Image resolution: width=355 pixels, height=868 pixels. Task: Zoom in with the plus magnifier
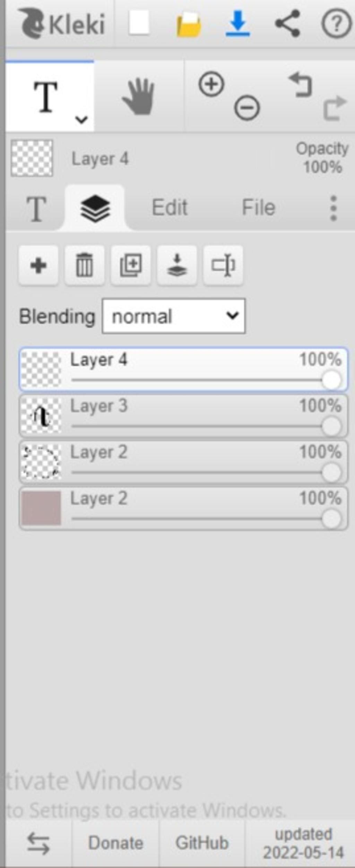click(211, 84)
